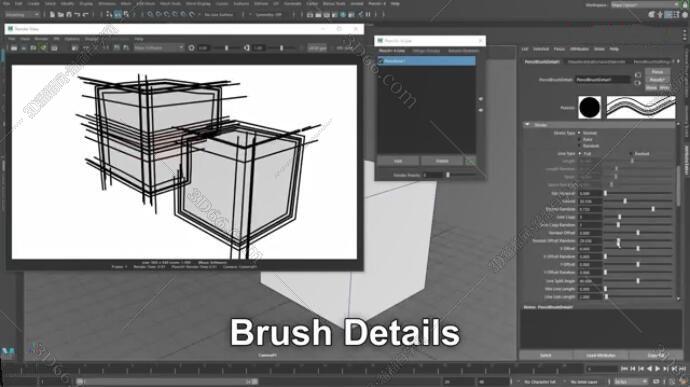Open the Workspace dropdown at top right
690x387 pixels.
[644, 5]
